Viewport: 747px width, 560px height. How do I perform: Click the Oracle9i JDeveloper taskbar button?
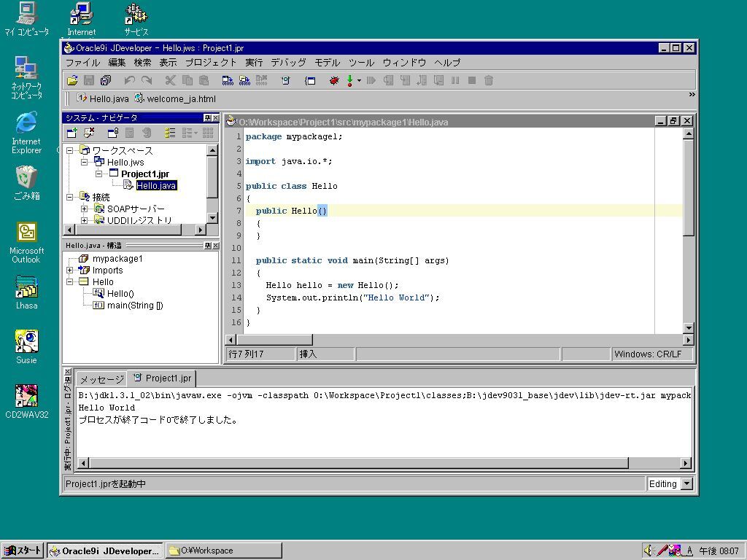point(105,551)
